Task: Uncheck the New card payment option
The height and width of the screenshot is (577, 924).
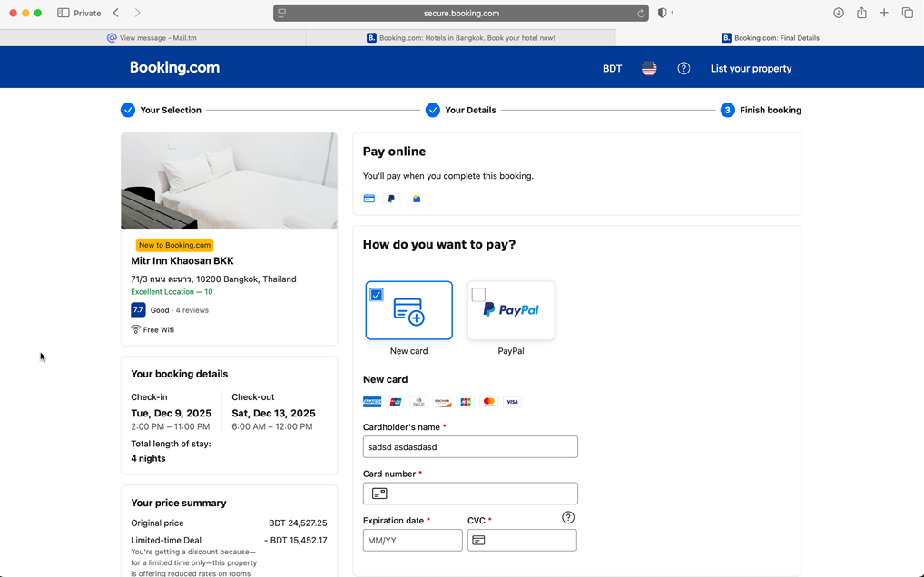Action: tap(378, 294)
